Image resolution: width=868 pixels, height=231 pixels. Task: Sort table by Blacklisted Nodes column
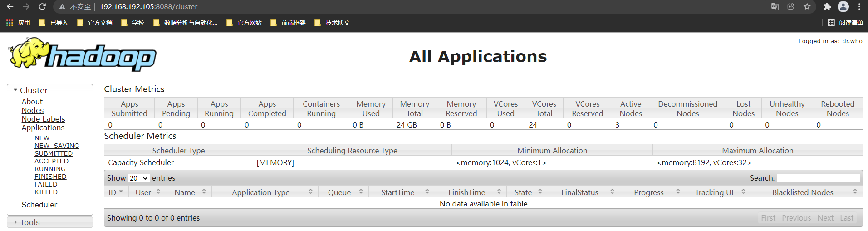[807, 192]
